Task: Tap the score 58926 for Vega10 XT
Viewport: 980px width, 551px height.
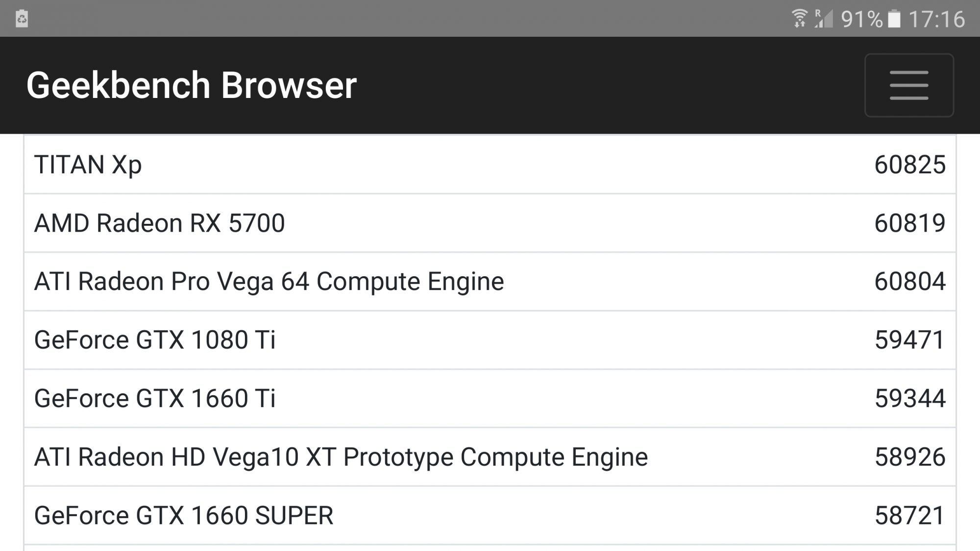Action: point(909,457)
